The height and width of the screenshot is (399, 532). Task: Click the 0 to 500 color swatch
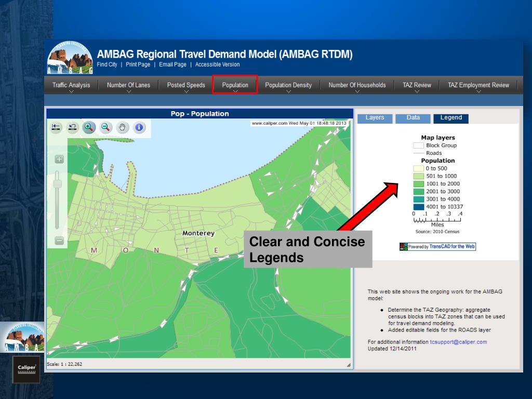418,168
